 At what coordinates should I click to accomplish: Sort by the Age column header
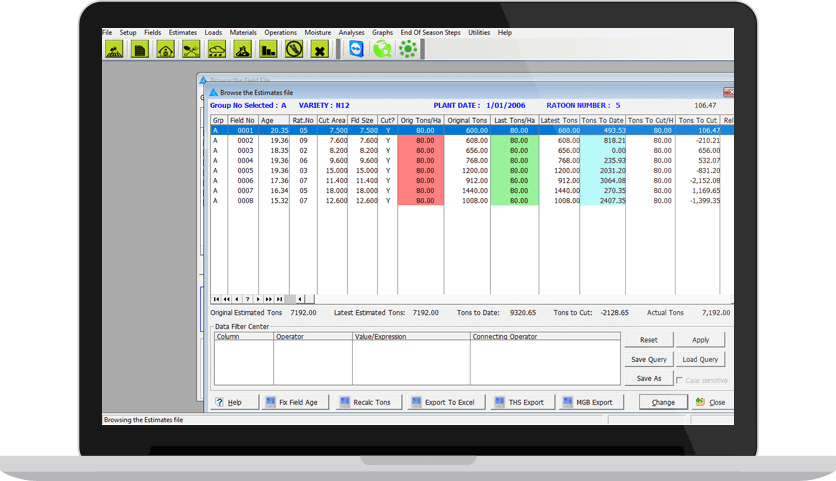point(274,121)
